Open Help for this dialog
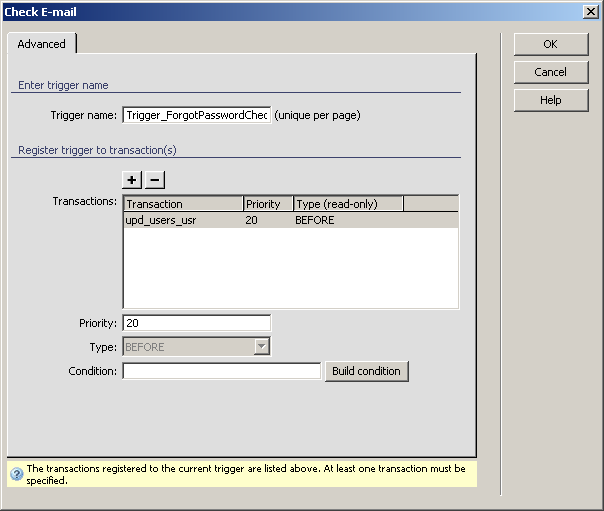Screen dimensions: 604x511 click(x=550, y=100)
